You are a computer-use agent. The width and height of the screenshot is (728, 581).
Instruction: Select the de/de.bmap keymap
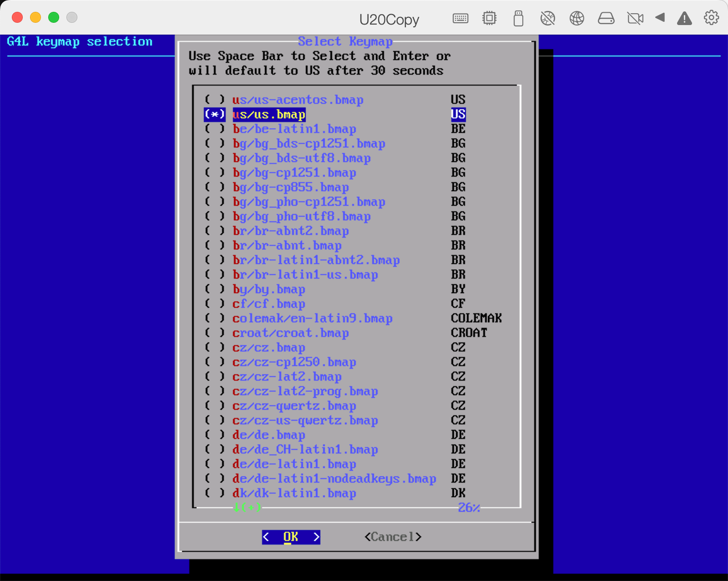(269, 435)
